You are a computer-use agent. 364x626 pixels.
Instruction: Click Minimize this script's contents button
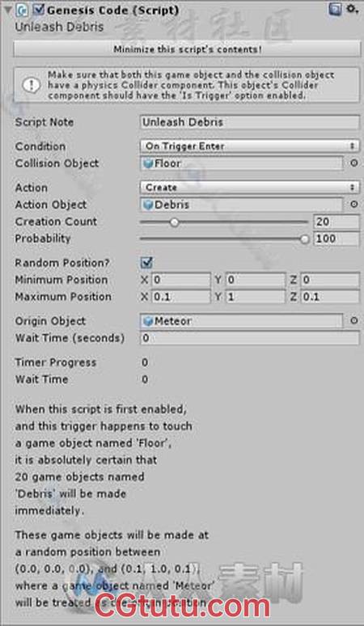pyautogui.click(x=187, y=49)
